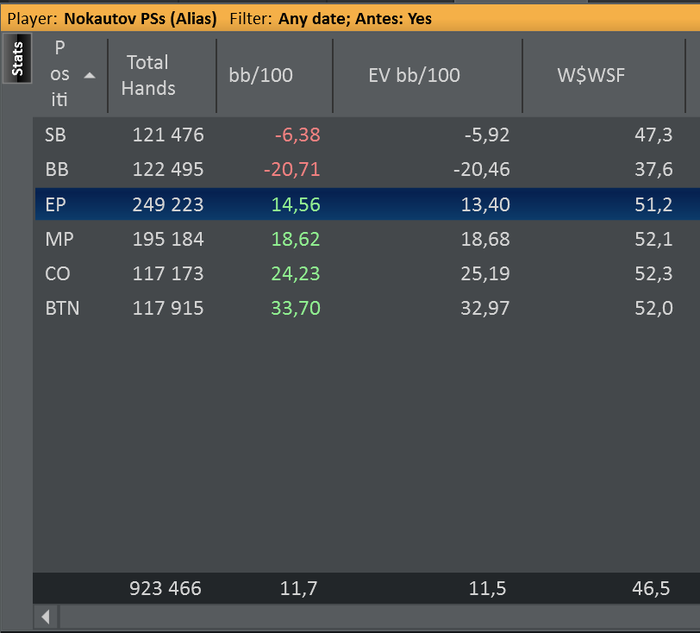The width and height of the screenshot is (700, 633).
Task: Click the sort arrow in Position header
Action: tap(90, 75)
